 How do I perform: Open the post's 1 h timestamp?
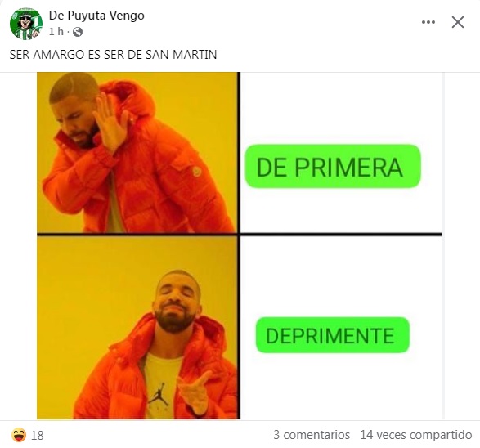point(56,32)
